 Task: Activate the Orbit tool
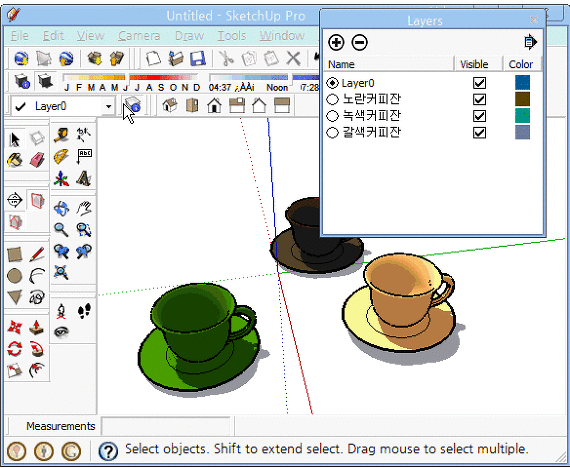click(61, 208)
